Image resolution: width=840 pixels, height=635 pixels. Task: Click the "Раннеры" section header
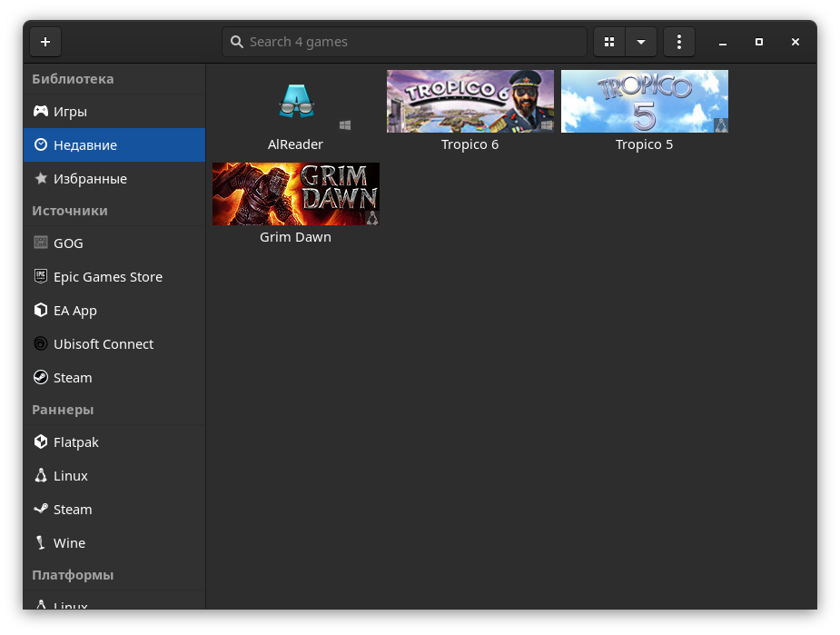click(x=63, y=410)
